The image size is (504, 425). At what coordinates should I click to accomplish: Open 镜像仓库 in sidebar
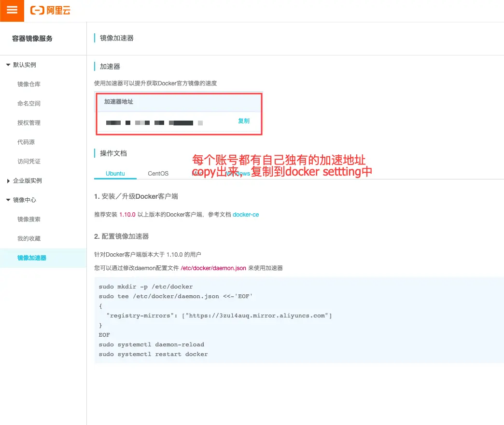click(x=29, y=84)
